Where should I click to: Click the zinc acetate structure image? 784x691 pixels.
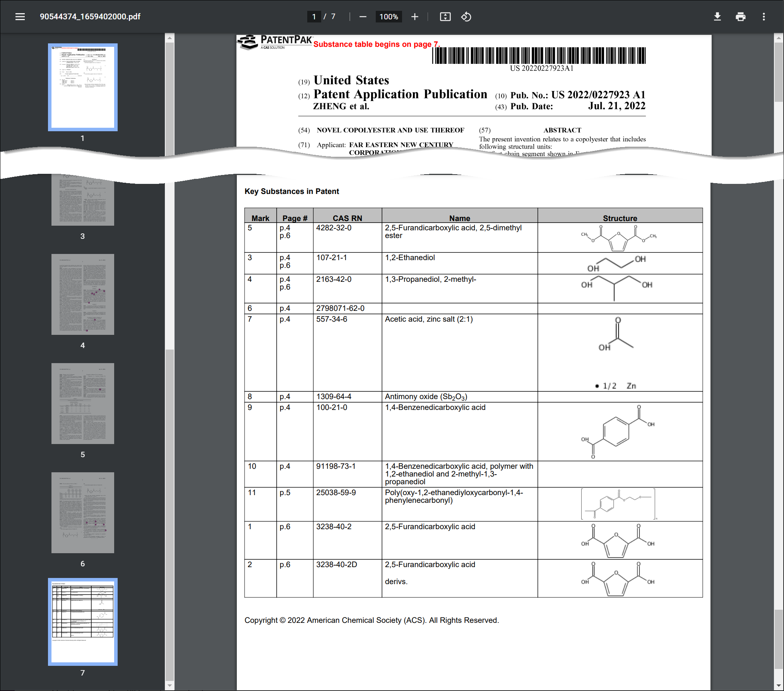coord(616,353)
